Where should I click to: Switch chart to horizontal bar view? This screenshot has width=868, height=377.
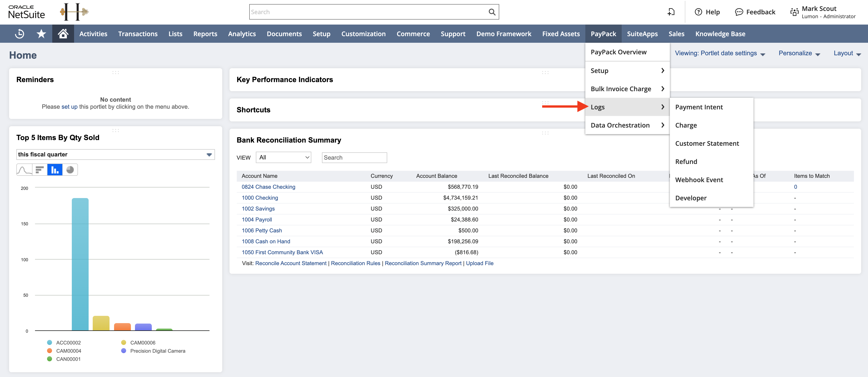(x=40, y=170)
